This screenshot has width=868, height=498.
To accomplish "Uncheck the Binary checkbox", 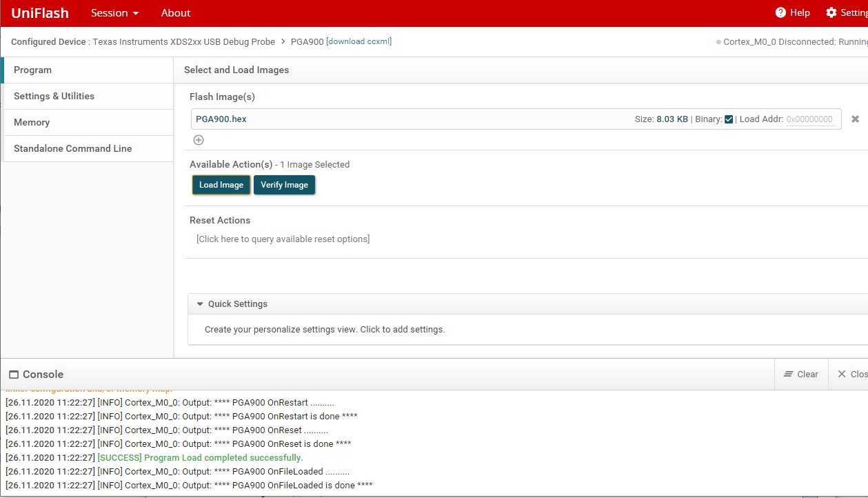I will click(729, 119).
